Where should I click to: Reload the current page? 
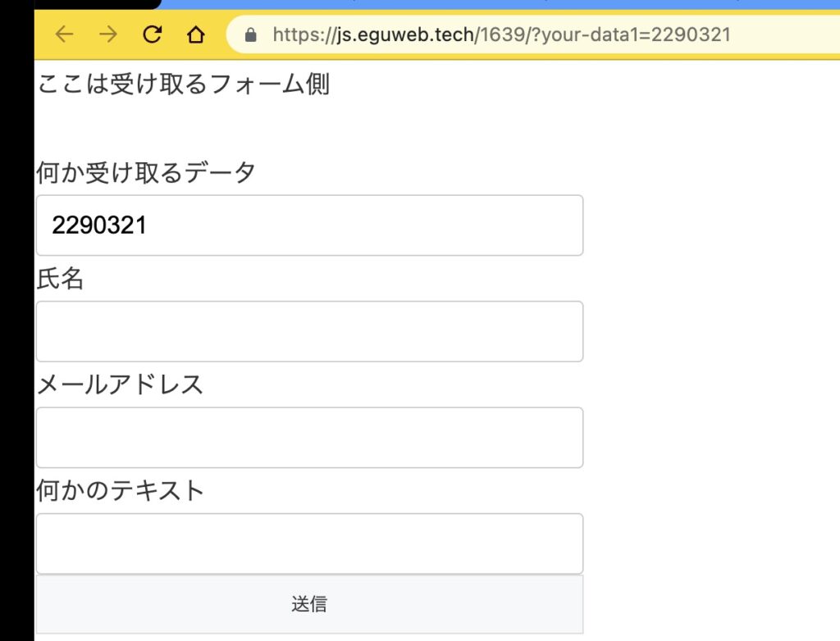[152, 34]
